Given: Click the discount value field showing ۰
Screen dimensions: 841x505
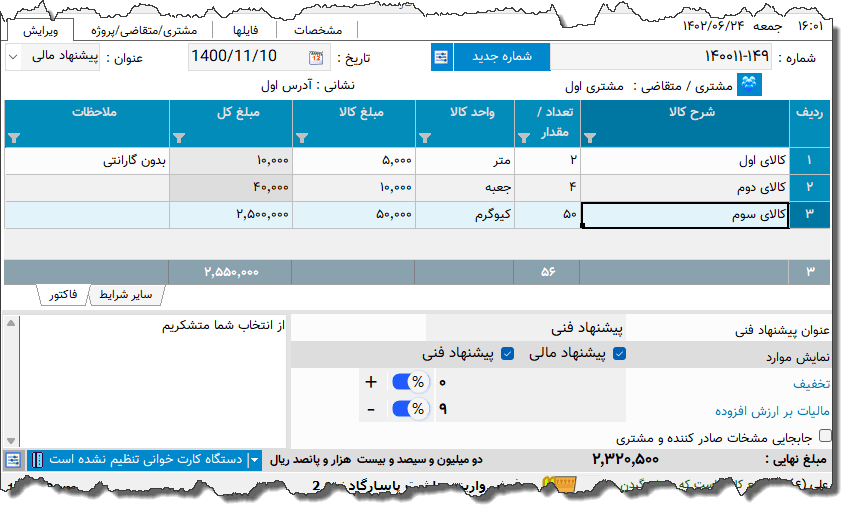Looking at the screenshot, I should tap(530, 382).
